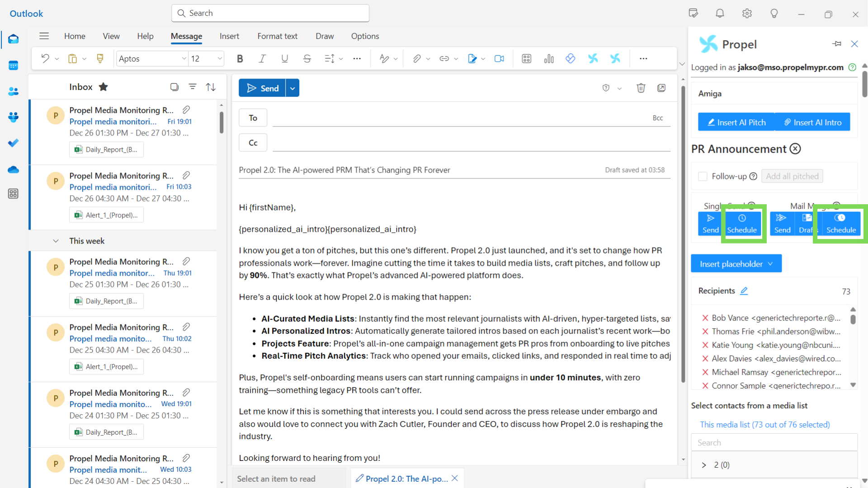868x488 pixels.
Task: Click the first Propel pinwheel icon in ribbon
Action: (x=593, y=58)
